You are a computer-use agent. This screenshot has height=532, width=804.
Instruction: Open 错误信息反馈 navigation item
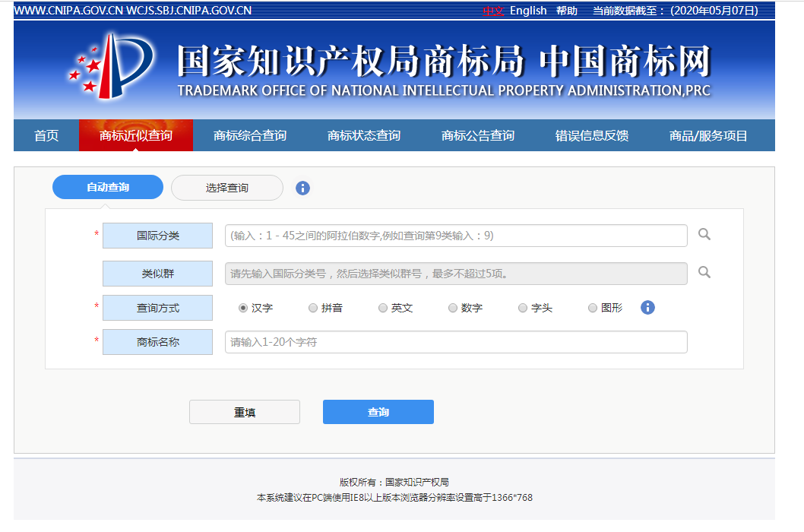[x=592, y=135]
